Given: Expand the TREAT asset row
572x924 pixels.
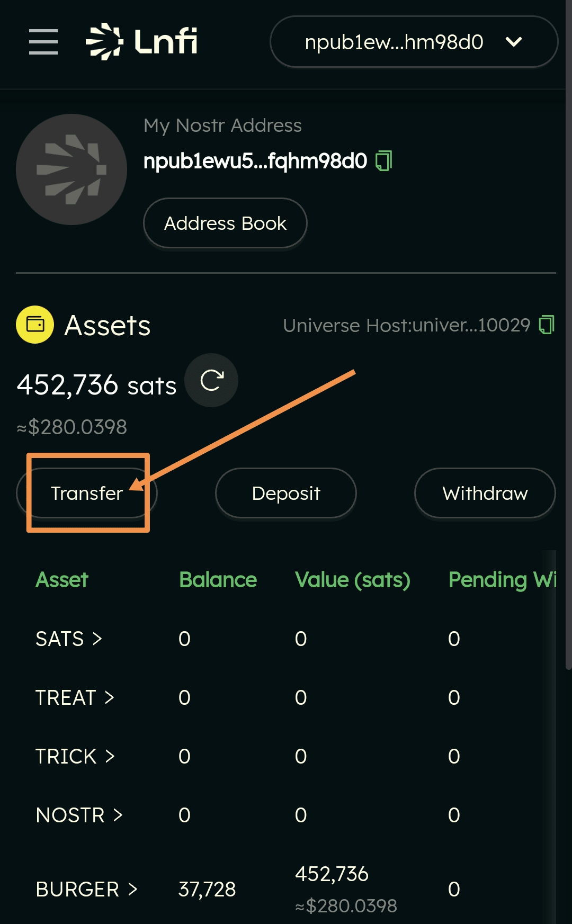Looking at the screenshot, I should [x=75, y=697].
